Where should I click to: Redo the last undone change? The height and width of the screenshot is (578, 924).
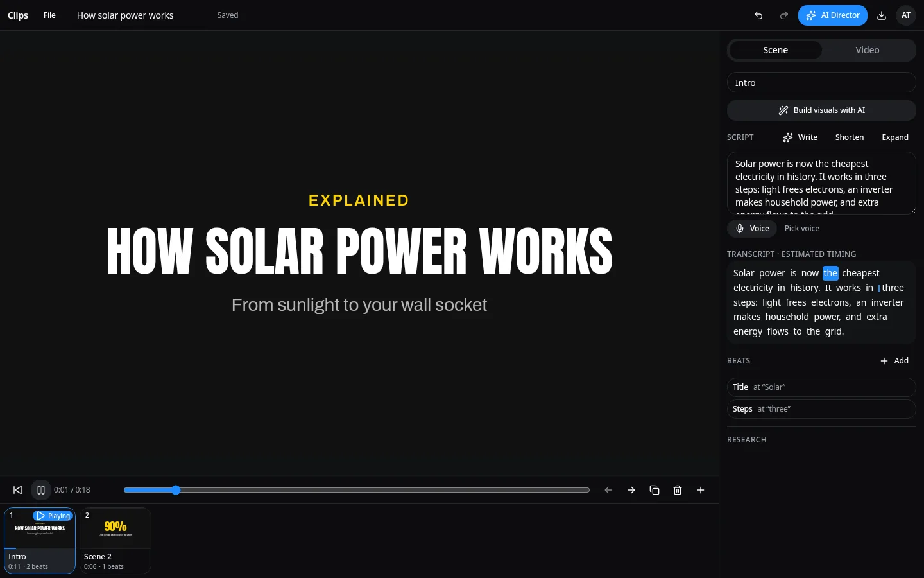point(784,15)
